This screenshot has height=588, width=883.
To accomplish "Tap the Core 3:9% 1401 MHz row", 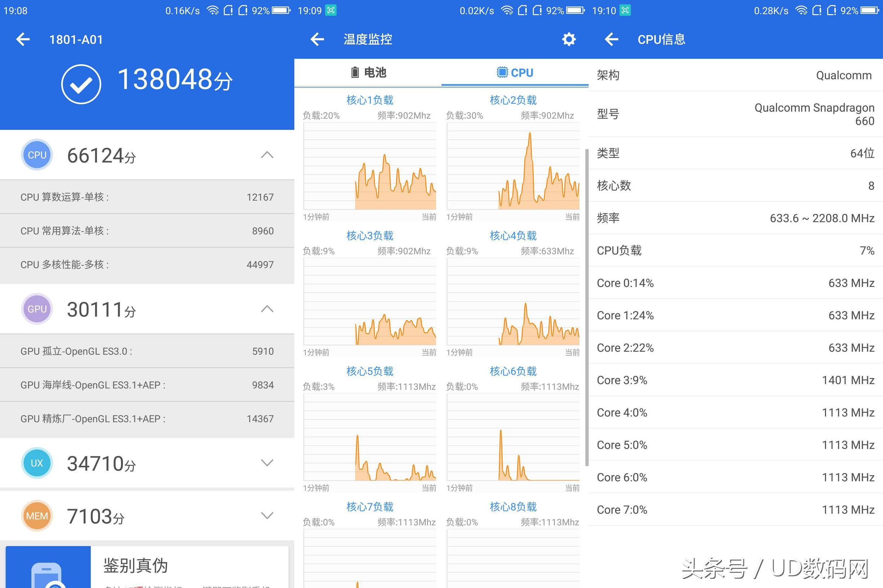I will tap(736, 380).
